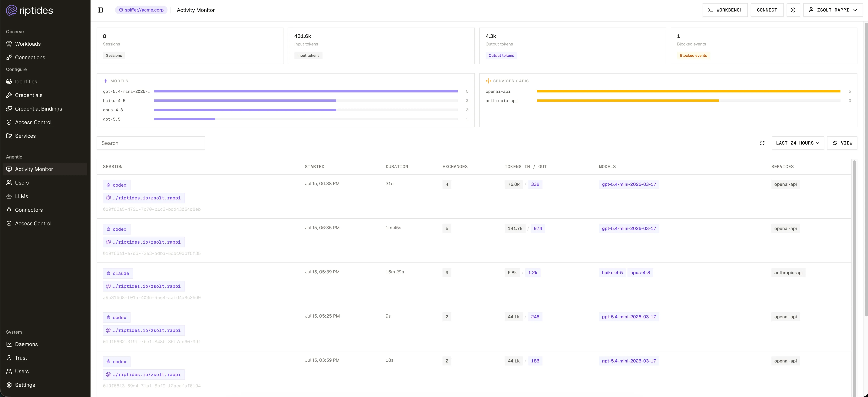868x397 pixels.
Task: Click the spiffe://acme.corp trust domain badge
Action: coord(141,10)
